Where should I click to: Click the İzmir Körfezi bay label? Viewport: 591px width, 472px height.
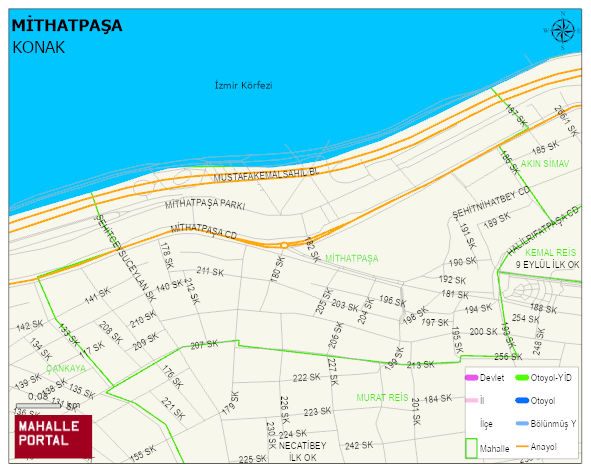[243, 85]
